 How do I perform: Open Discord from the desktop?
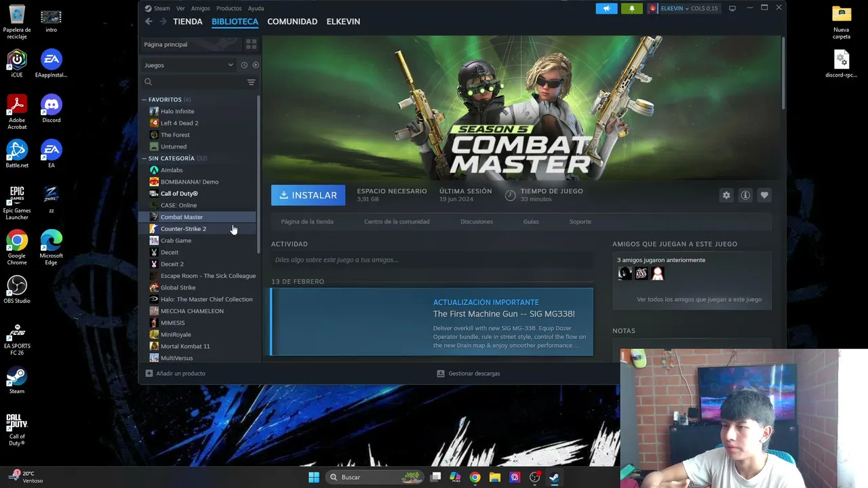pos(51,108)
